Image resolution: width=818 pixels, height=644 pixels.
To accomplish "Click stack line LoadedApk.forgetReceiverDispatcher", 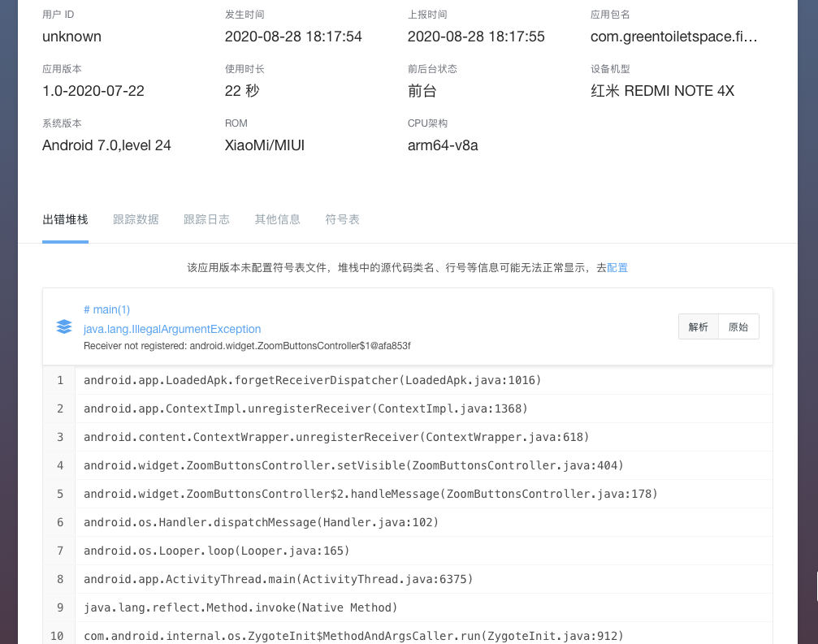I will pos(313,380).
